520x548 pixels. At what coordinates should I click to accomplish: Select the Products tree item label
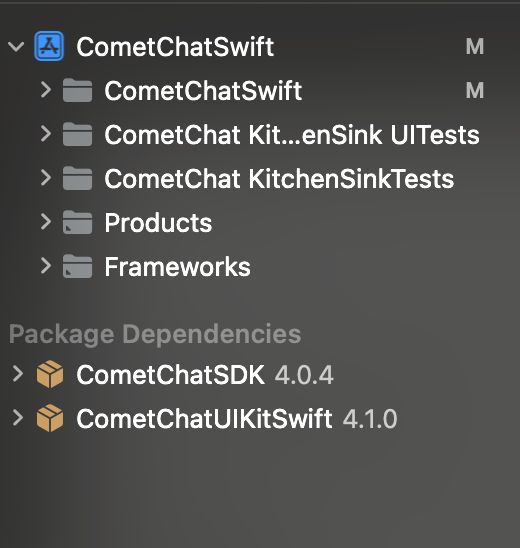tap(158, 223)
